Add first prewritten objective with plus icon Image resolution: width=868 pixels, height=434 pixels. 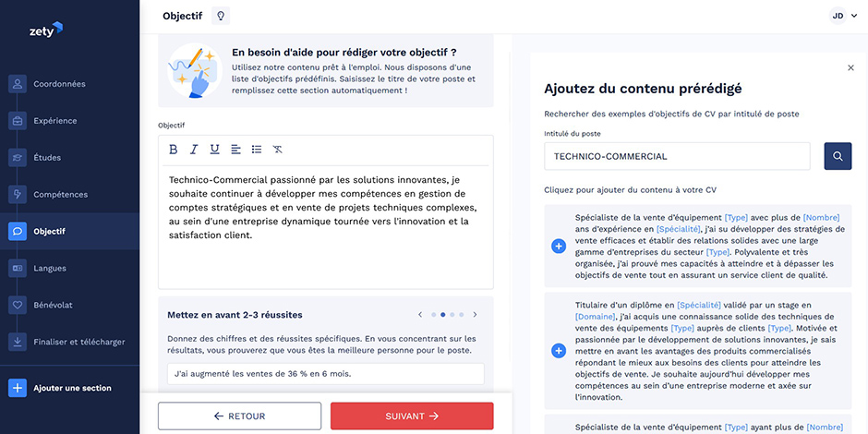(x=559, y=246)
